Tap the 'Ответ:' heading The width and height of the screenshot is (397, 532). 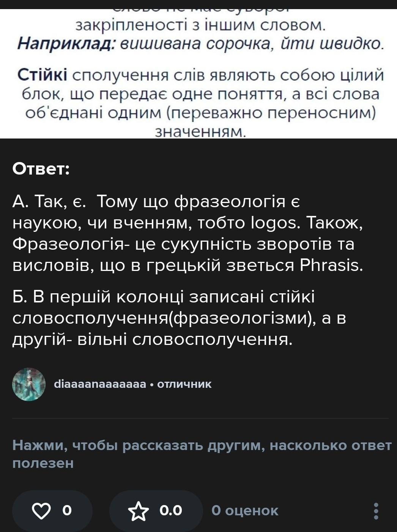tap(41, 169)
